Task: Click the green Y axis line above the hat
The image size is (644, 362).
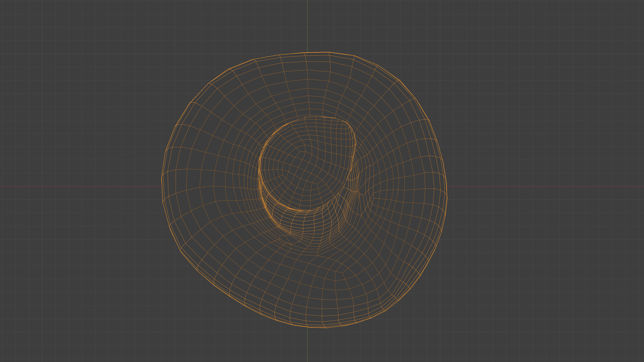Action: click(307, 25)
